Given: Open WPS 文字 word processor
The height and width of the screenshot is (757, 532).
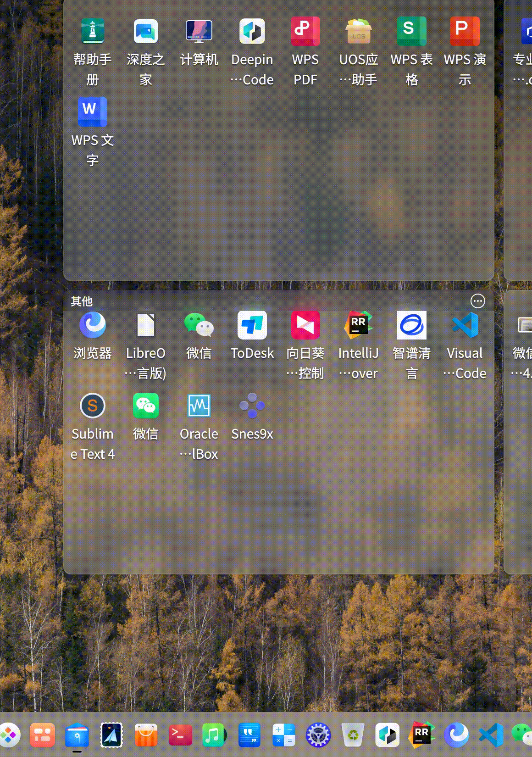Looking at the screenshot, I should coord(93,111).
